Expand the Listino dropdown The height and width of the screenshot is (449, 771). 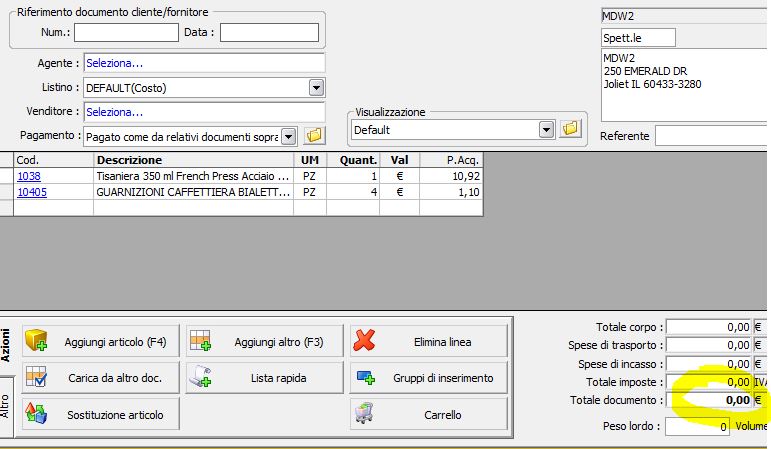[x=316, y=88]
